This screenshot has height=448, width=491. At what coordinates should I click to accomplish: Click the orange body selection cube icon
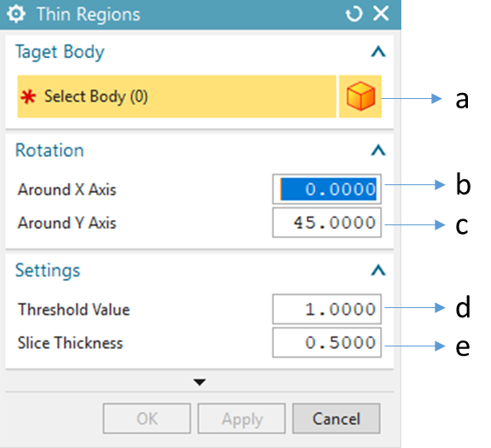click(360, 96)
